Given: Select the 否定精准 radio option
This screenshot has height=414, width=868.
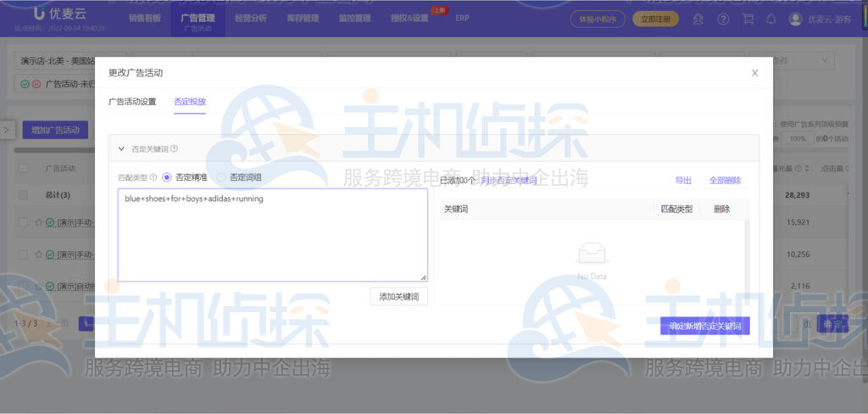Looking at the screenshot, I should point(166,177).
